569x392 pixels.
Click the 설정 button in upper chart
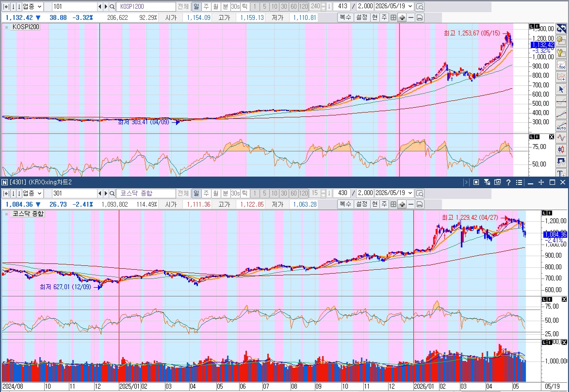point(362,17)
